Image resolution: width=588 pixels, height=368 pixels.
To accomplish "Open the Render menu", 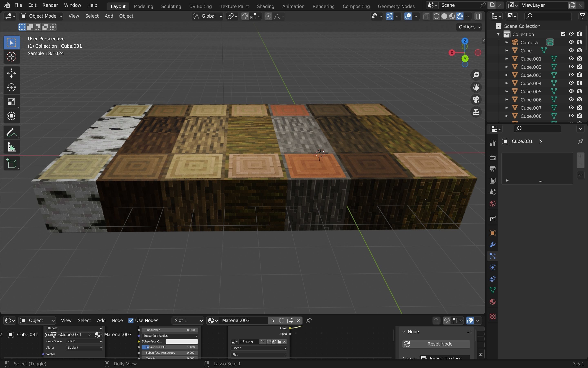I will point(50,5).
